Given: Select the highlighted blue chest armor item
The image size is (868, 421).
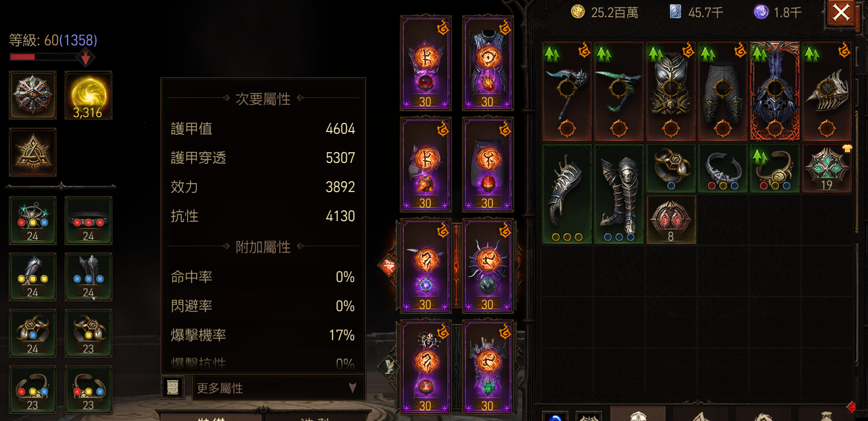Looking at the screenshot, I should [774, 91].
